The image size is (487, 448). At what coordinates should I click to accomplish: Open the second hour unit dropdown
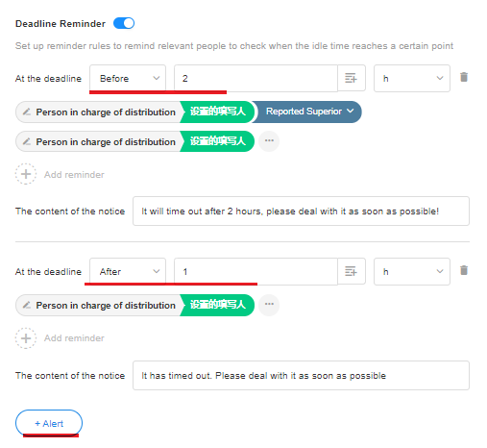(412, 271)
